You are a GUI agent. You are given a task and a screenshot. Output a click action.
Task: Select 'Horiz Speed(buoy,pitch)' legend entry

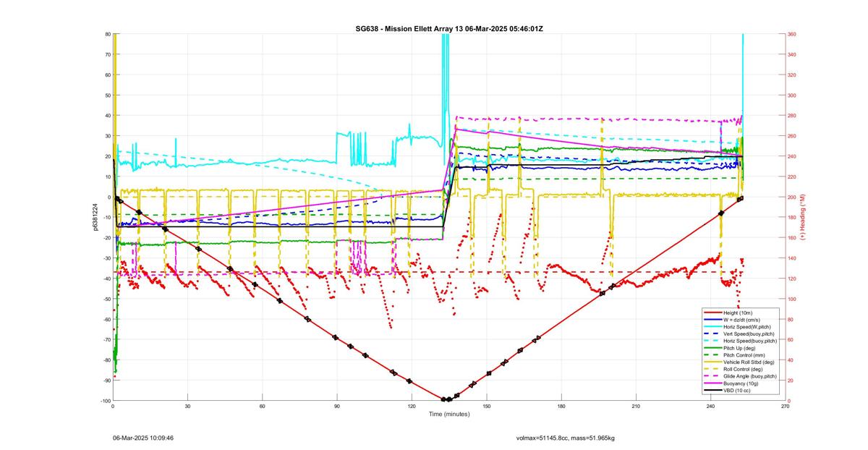[x=749, y=341]
